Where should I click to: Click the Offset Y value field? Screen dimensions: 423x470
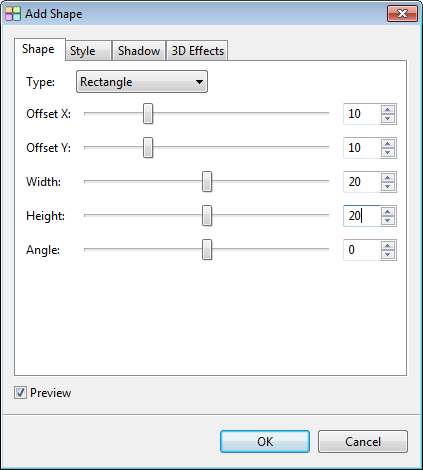362,148
